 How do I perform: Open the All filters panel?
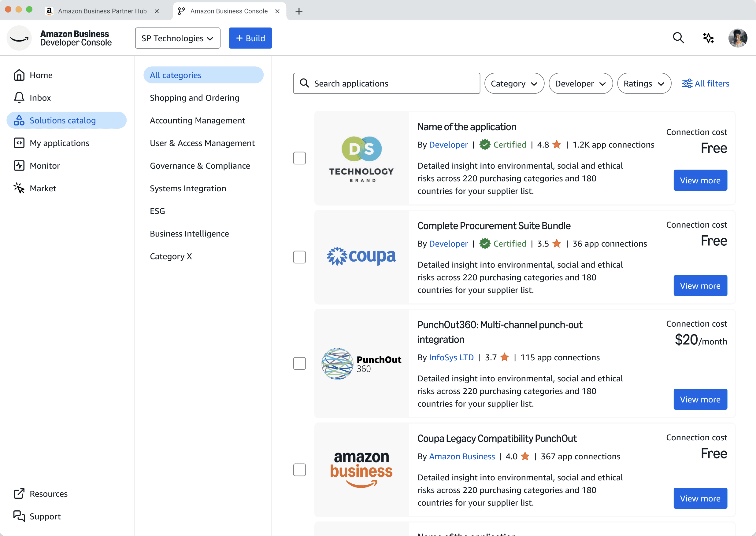(x=706, y=83)
